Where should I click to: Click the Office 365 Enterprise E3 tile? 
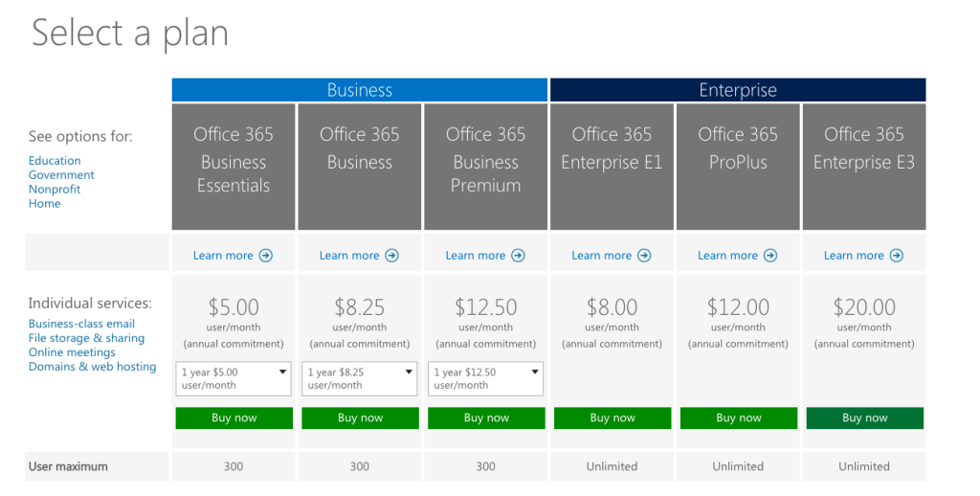[864, 167]
